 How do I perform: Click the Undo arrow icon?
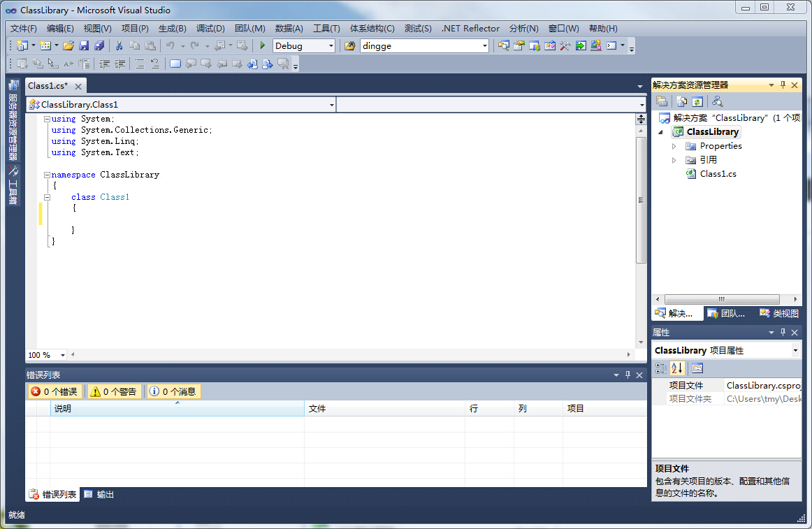[x=171, y=45]
